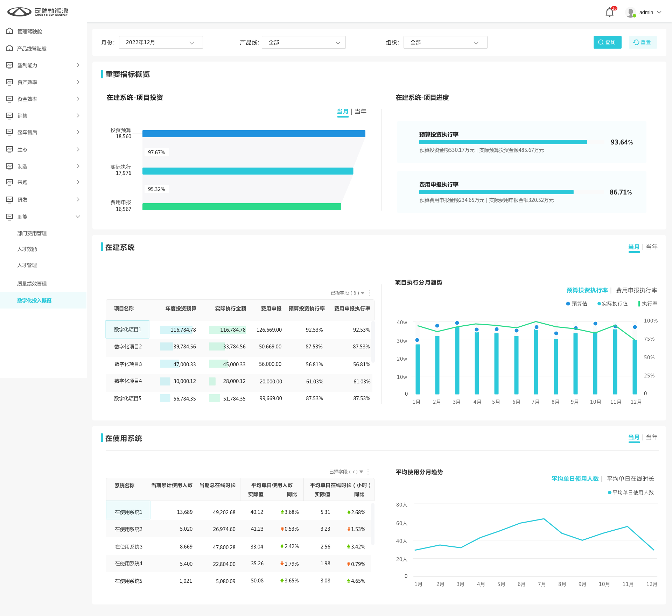
Task: Click the 生态 chart icon
Action: [x=9, y=149]
